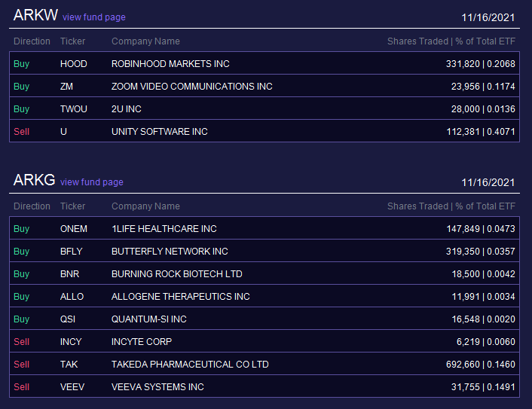Click the ARKG fund title heading

(34, 180)
